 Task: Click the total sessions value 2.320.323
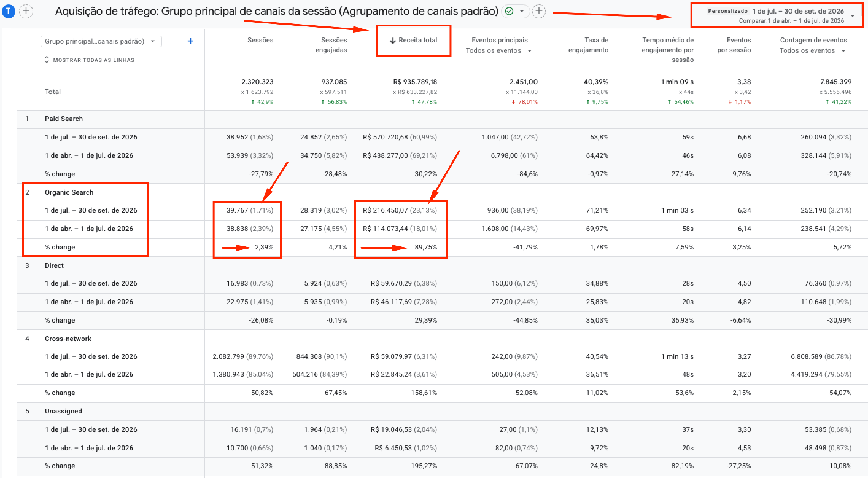tap(257, 82)
